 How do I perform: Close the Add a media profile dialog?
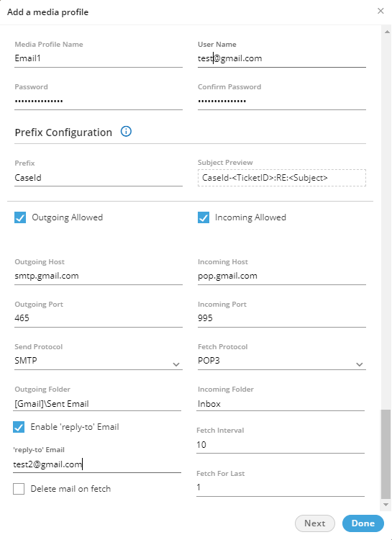(x=380, y=11)
